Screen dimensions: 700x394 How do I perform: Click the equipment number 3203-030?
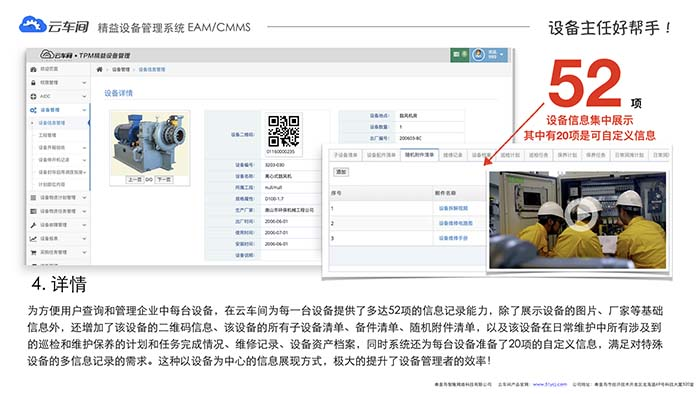point(275,165)
